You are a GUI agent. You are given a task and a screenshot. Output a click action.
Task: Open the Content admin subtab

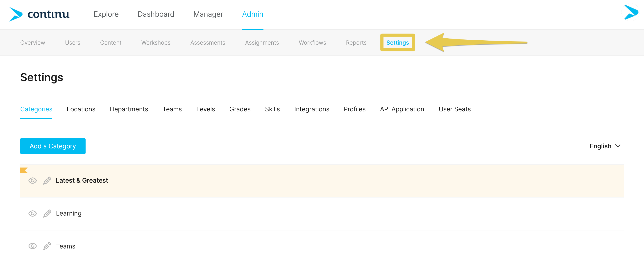pyautogui.click(x=111, y=43)
